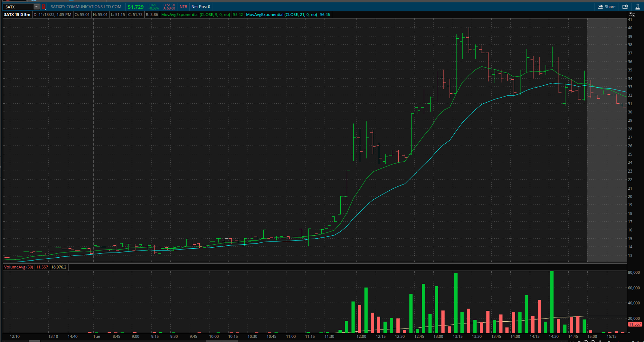Select the VolumeAvg (50) study label
Viewport: 644px width, 342px height.
19,267
